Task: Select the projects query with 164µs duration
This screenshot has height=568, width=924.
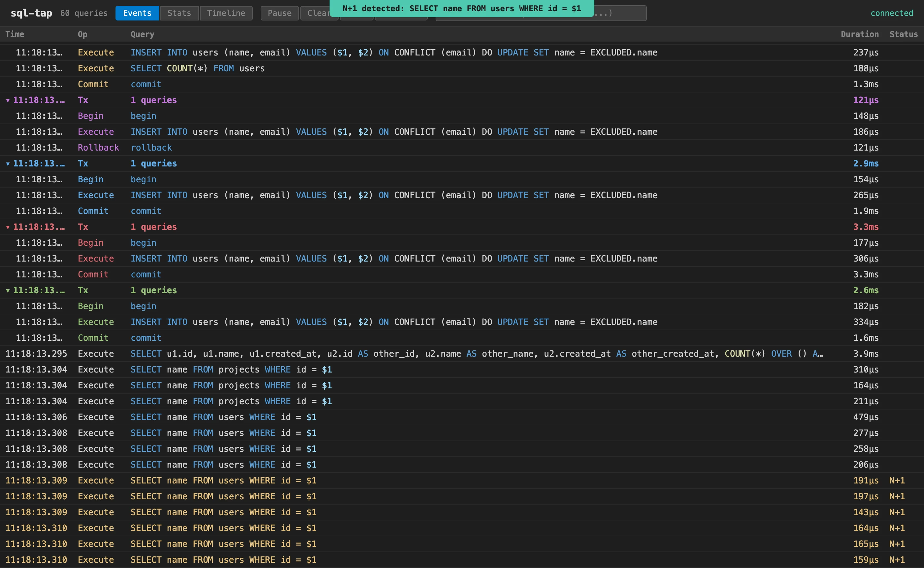Action: click(462, 385)
